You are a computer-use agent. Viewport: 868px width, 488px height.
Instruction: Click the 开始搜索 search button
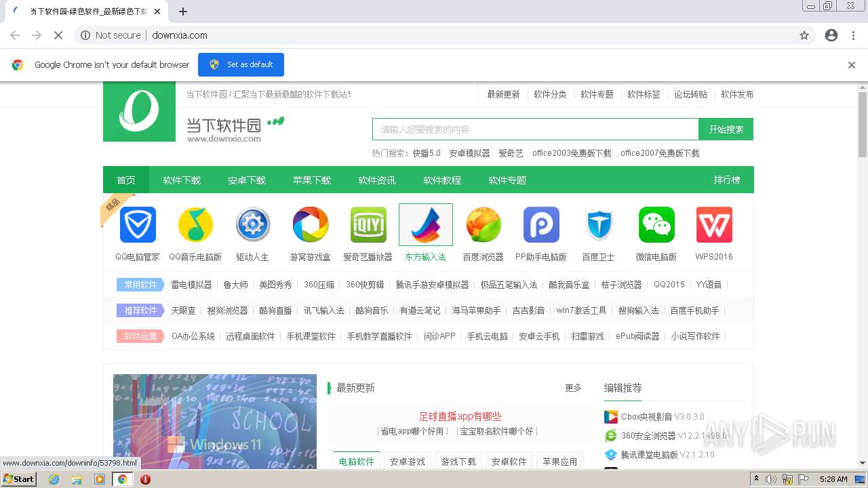point(726,129)
